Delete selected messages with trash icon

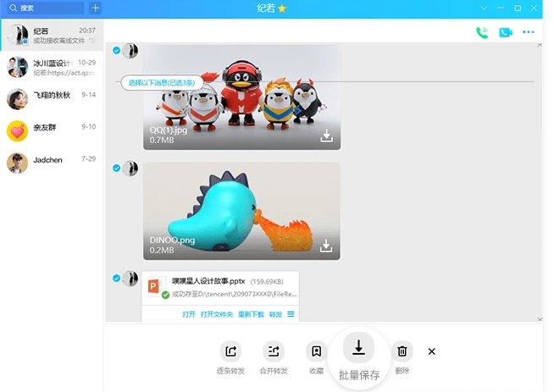[402, 351]
